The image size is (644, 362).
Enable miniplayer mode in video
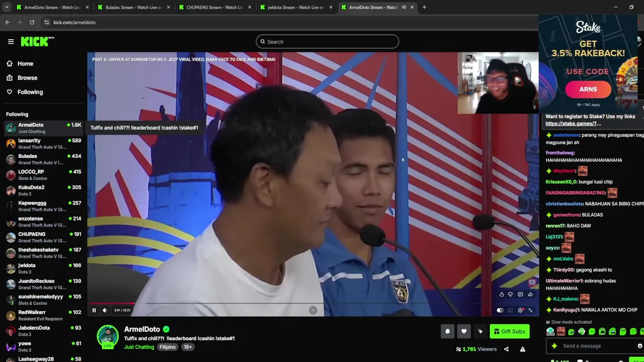click(510, 310)
